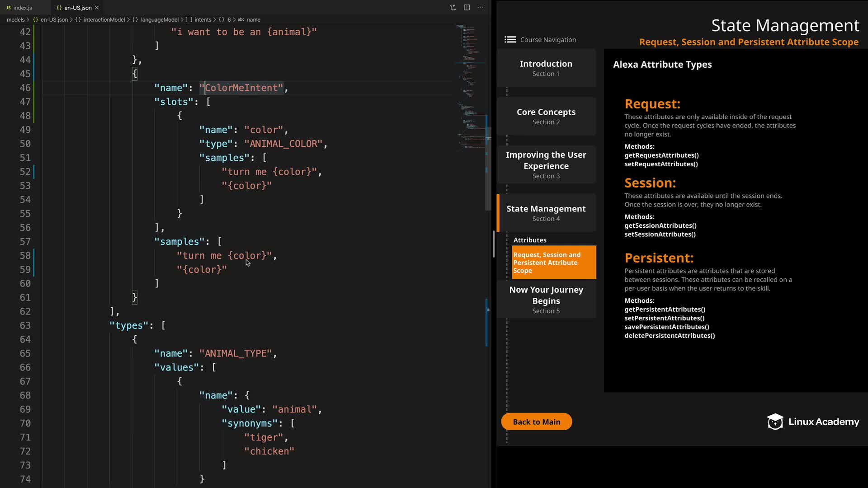Viewport: 868px width, 488px height.
Task: Close the en-US.json tab
Action: 97,8
